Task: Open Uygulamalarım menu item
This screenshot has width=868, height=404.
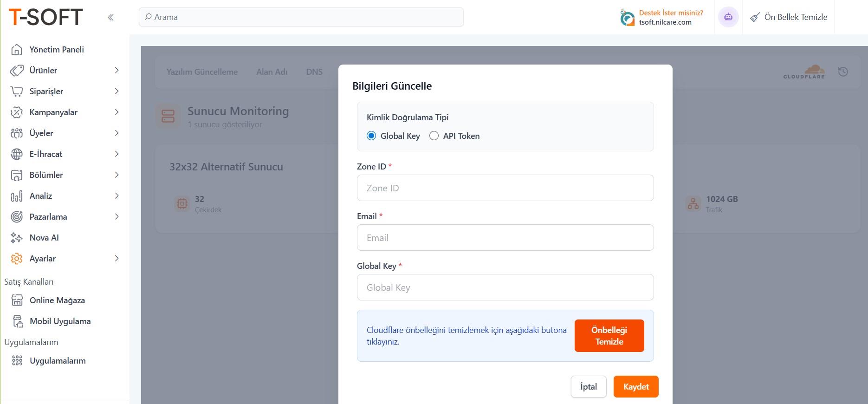Action: 58,361
